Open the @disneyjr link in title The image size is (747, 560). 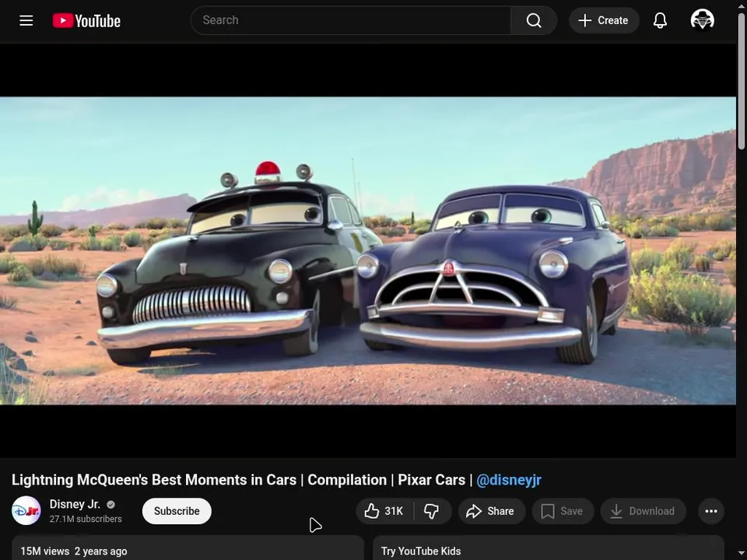[509, 480]
